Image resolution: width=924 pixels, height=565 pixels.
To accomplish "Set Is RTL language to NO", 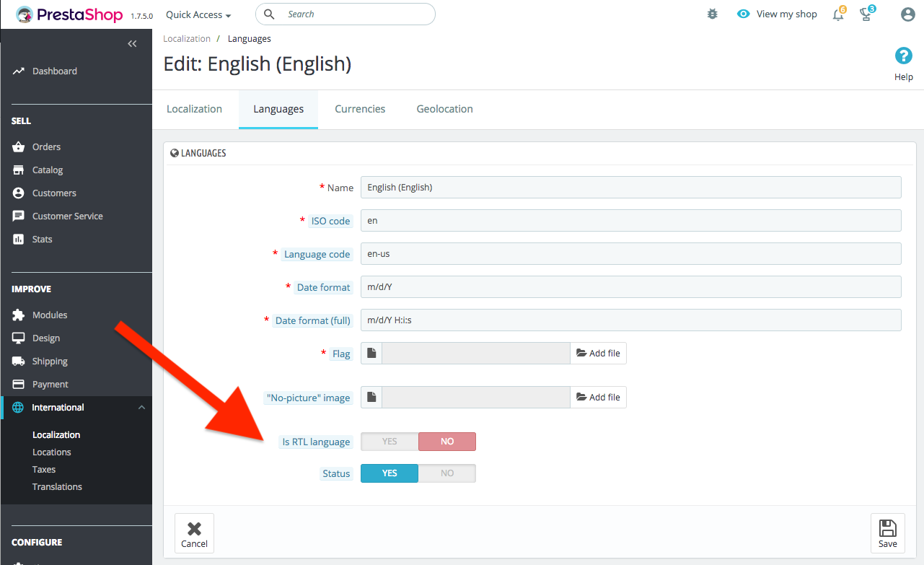I will (447, 442).
